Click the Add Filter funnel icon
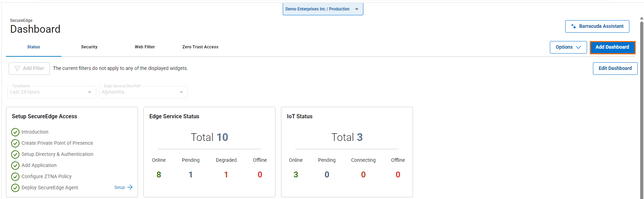 (x=17, y=69)
